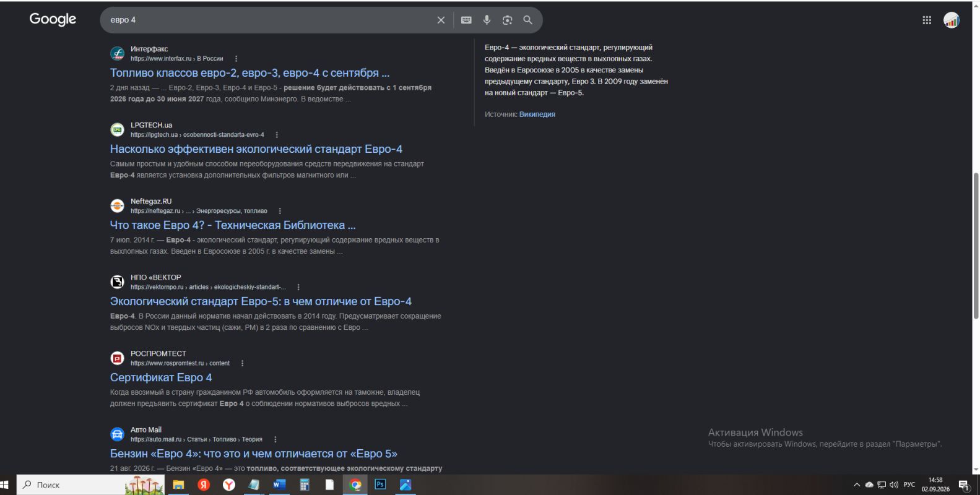The height and width of the screenshot is (495, 980).
Task: Click the Авто Mail site favicon
Action: [117, 434]
